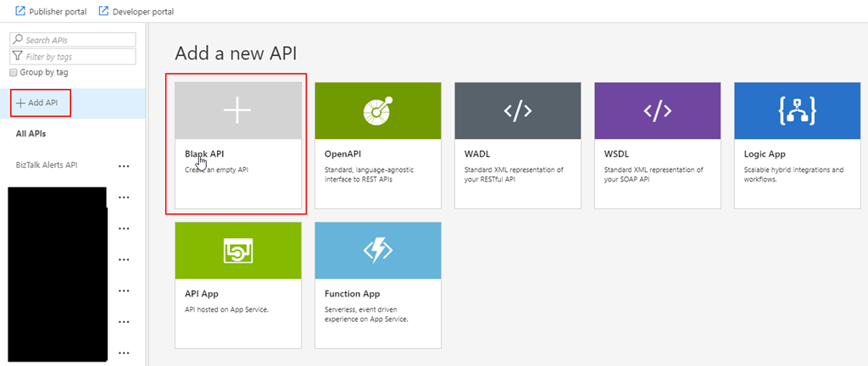
Task: Open the Developer portal link
Action: coord(137,11)
